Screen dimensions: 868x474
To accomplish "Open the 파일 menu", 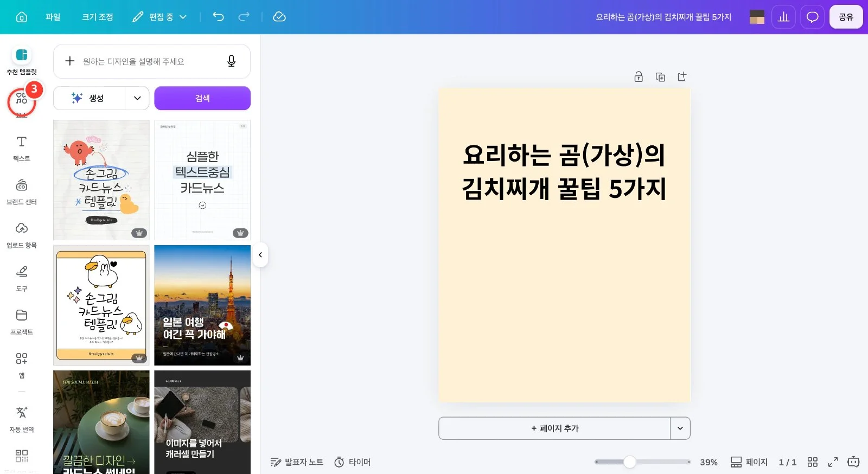I will click(53, 17).
